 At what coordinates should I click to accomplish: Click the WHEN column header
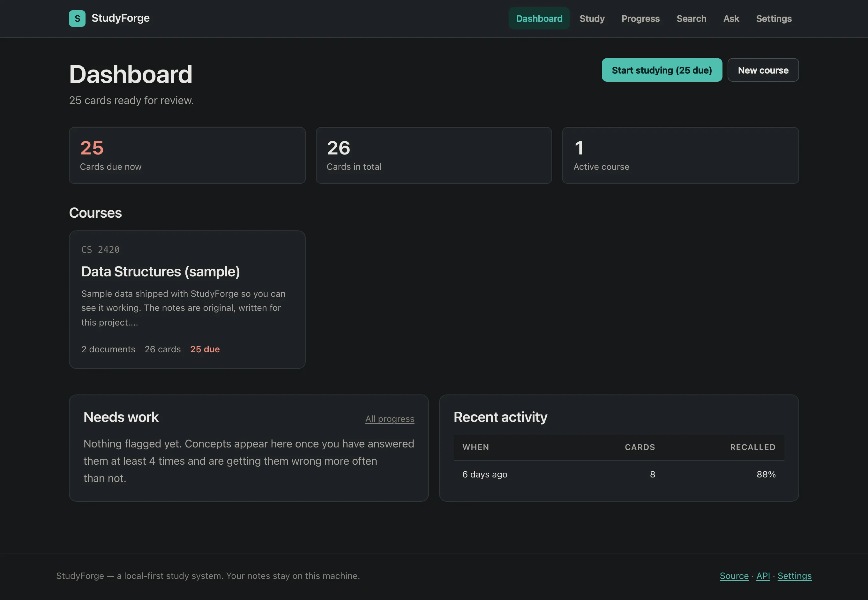475,447
